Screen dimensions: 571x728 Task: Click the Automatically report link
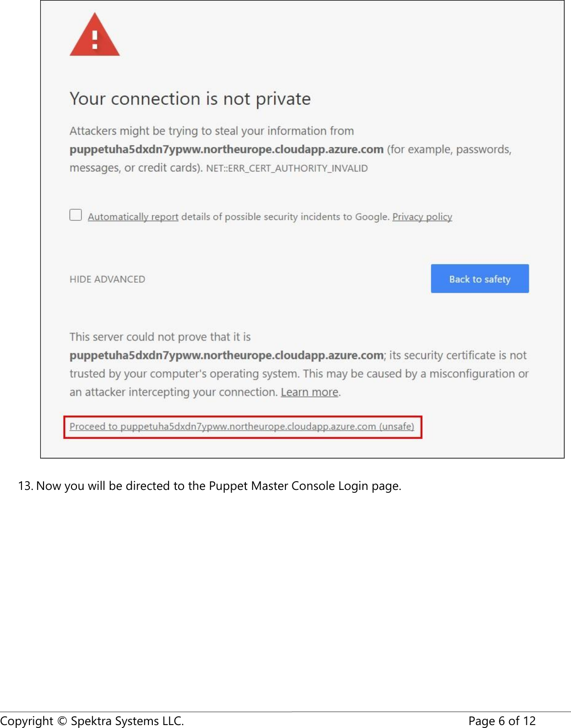tap(133, 216)
